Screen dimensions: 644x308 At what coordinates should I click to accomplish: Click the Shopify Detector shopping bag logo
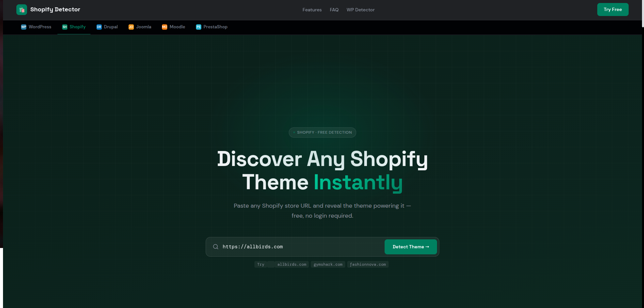pyautogui.click(x=22, y=10)
